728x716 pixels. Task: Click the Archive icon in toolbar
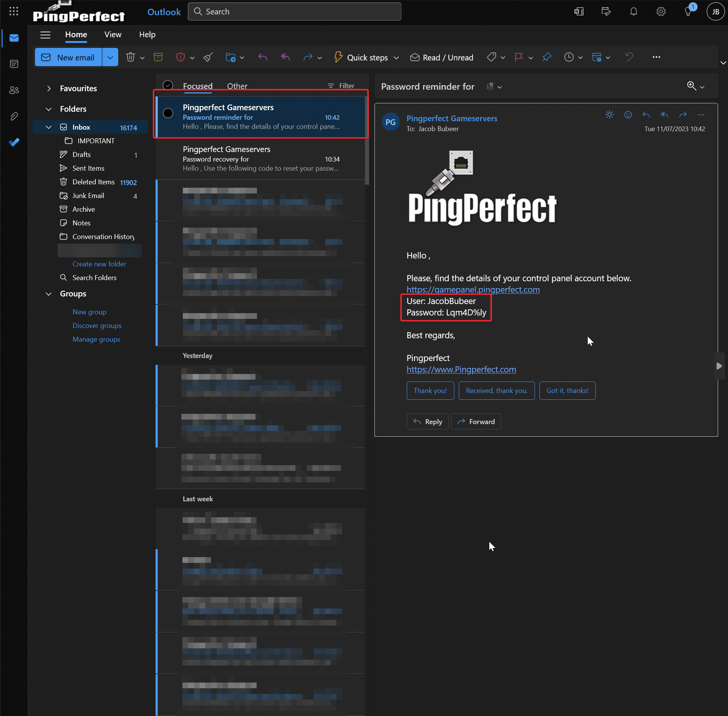pyautogui.click(x=158, y=57)
